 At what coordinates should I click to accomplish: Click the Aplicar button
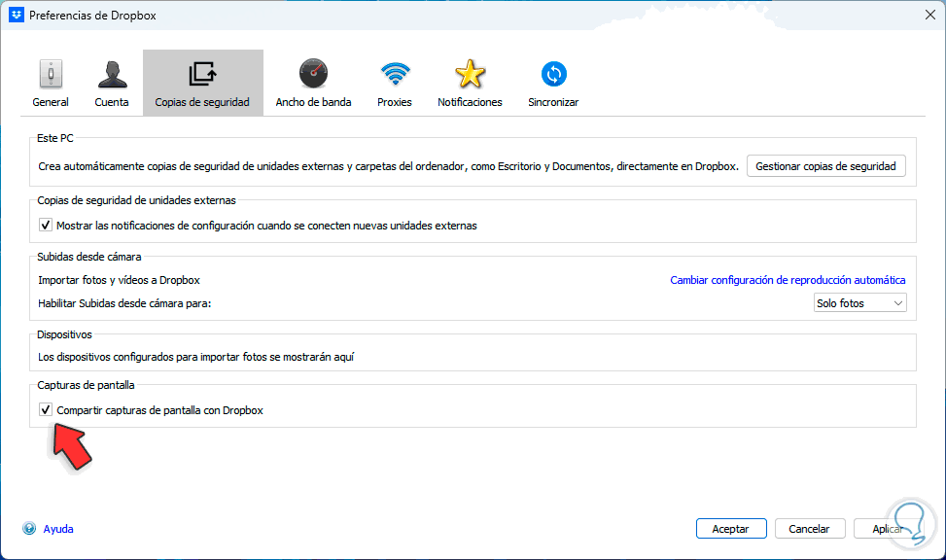(888, 529)
